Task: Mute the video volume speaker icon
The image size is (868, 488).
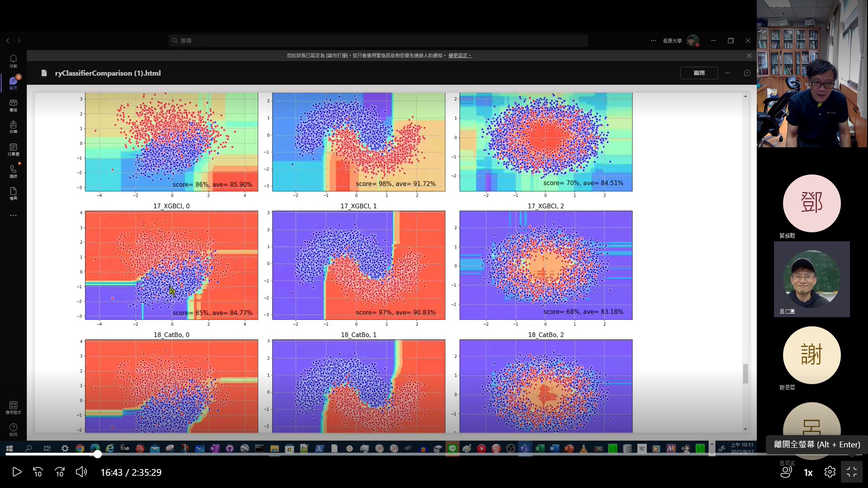Action: tap(81, 472)
